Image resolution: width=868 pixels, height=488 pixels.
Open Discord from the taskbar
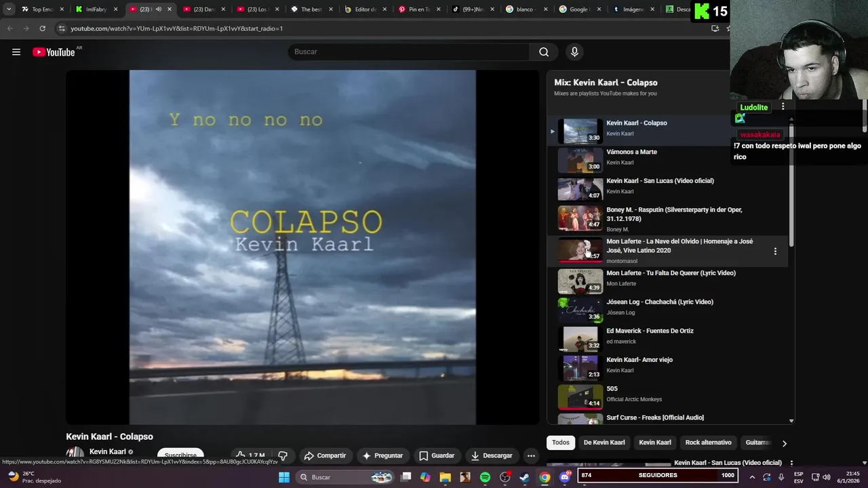coord(564,477)
